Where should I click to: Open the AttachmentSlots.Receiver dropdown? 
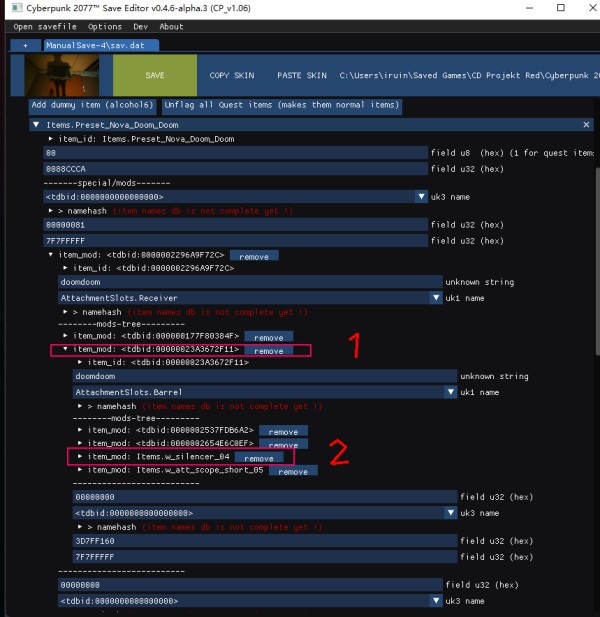click(436, 298)
